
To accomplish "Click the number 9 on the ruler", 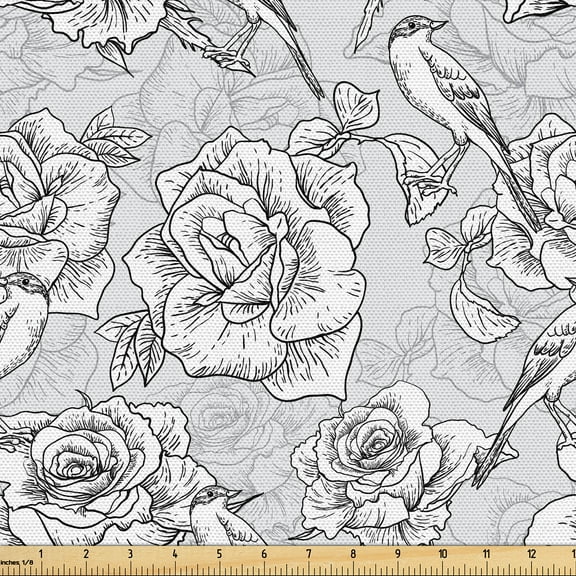I will point(398,554).
